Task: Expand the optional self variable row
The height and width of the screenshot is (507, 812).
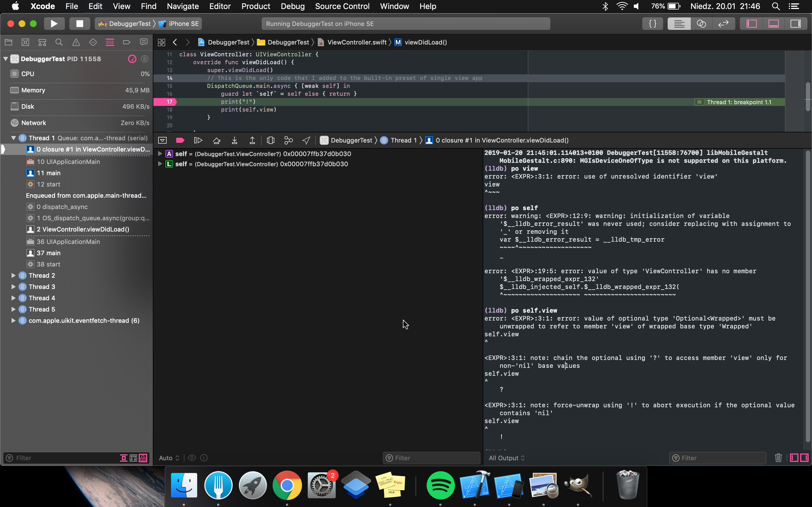Action: [160, 154]
